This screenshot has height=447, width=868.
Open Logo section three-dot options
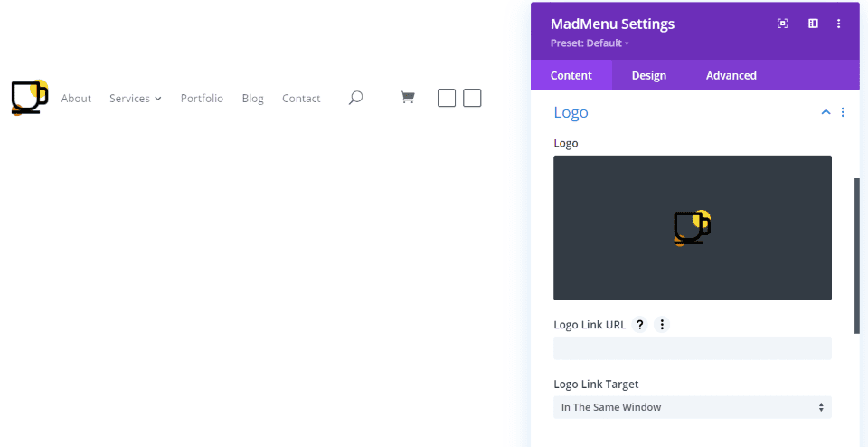coord(843,112)
